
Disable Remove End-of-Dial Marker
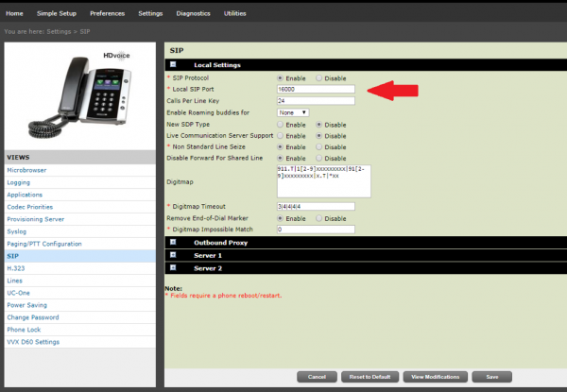[x=319, y=218]
